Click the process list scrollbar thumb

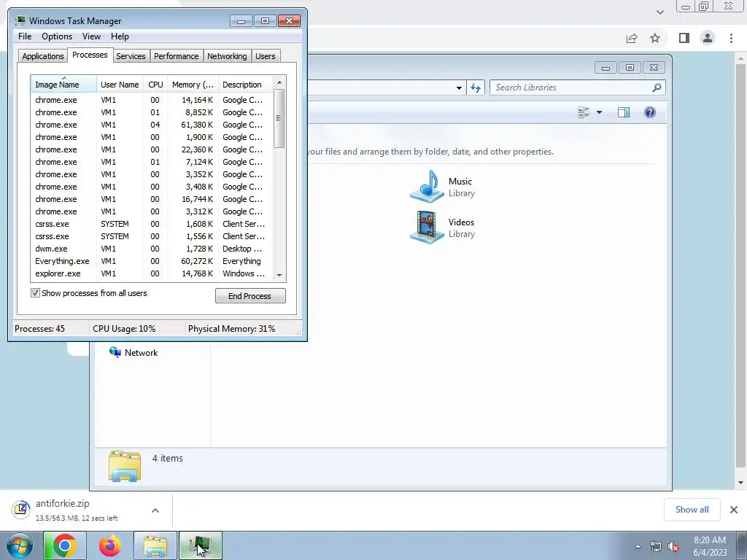coord(279,118)
